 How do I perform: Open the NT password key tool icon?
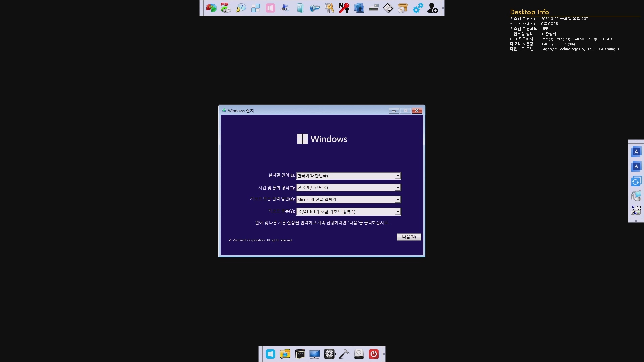[x=344, y=8]
